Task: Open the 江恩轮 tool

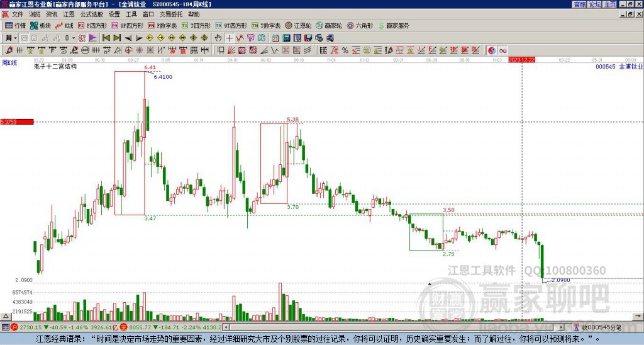Action: tap(298, 25)
